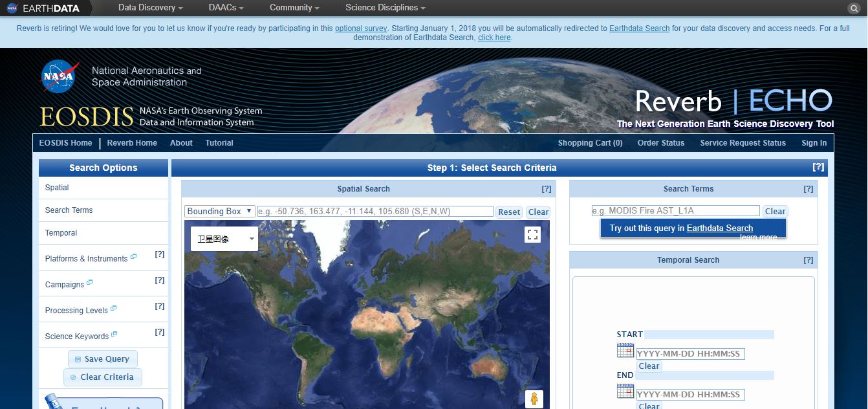The width and height of the screenshot is (868, 409).
Task: Select Processing Levels option
Action: (76, 310)
